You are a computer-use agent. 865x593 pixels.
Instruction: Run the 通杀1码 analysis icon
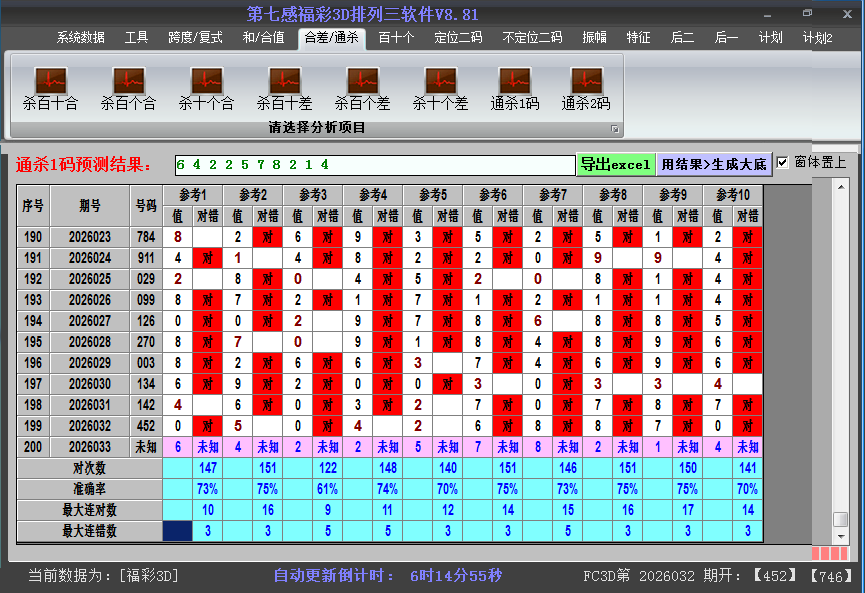pos(515,88)
